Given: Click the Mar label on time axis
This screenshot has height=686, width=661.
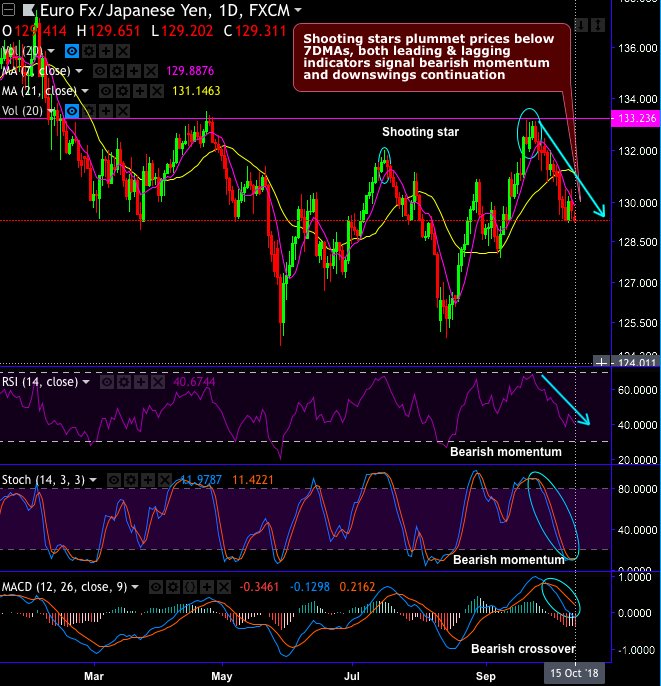Looking at the screenshot, I should coord(94,676).
